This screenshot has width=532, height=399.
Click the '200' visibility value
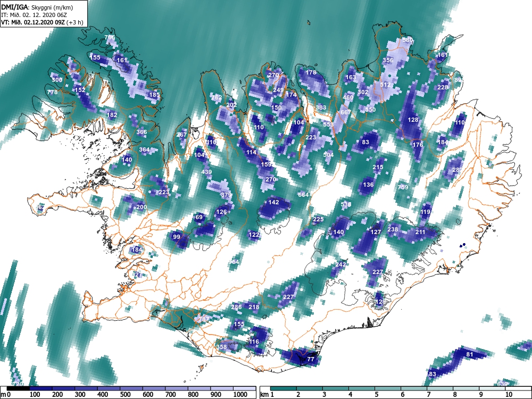[142, 207]
